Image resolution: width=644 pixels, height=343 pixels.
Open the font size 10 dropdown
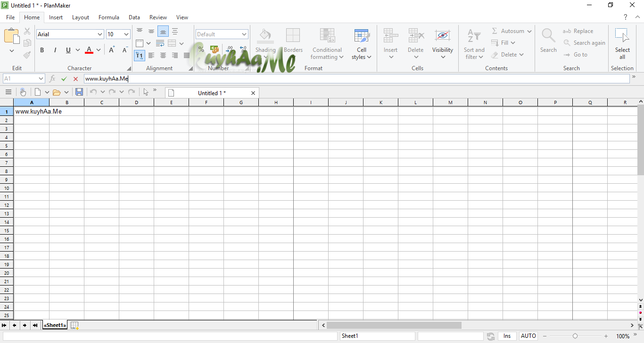coord(126,34)
